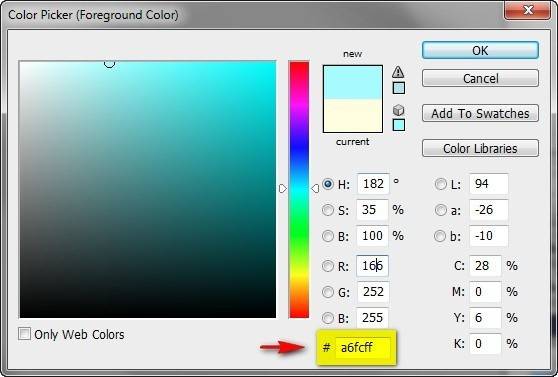
Task: Click inside the cyan saturation-brightness field
Action: click(x=148, y=189)
